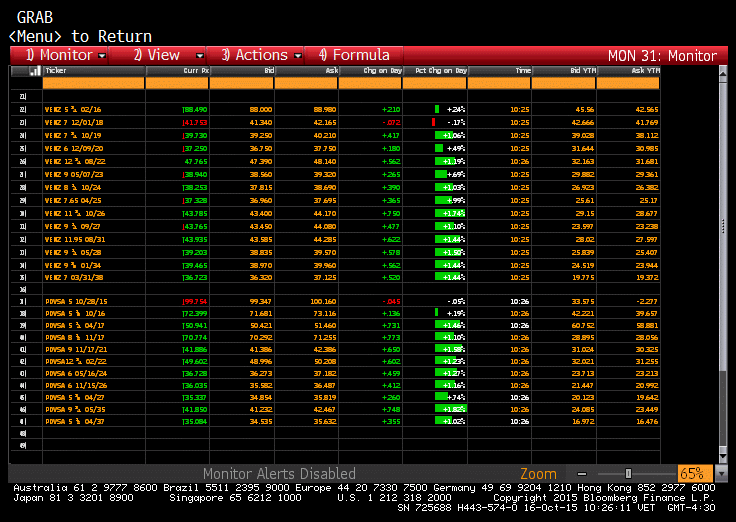Click the chart icon beside Ticker header
Image resolution: width=736 pixels, height=522 pixels.
[x=34, y=71]
